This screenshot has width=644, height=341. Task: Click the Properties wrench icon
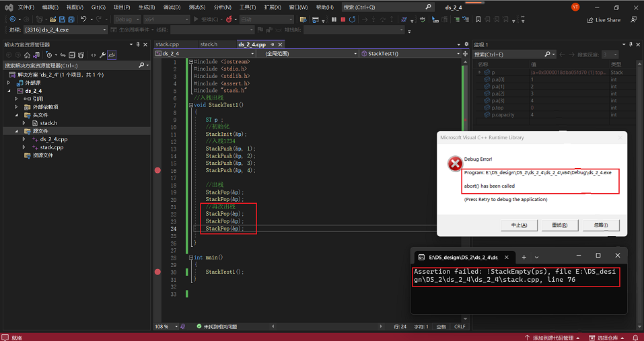pos(103,55)
